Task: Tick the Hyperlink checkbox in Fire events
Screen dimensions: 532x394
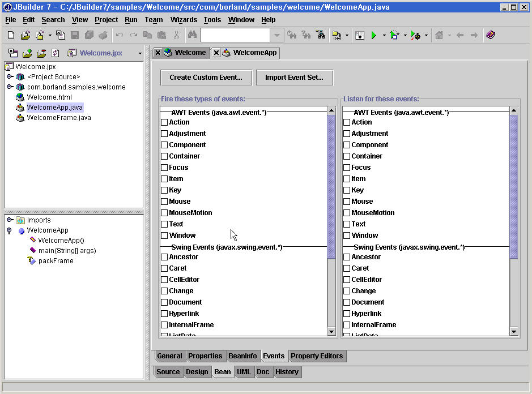Action: 164,314
